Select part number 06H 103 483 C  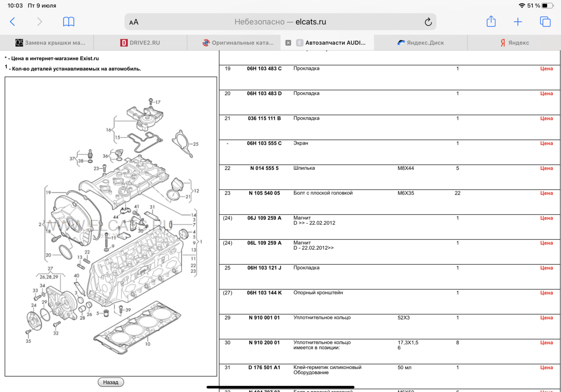click(264, 68)
